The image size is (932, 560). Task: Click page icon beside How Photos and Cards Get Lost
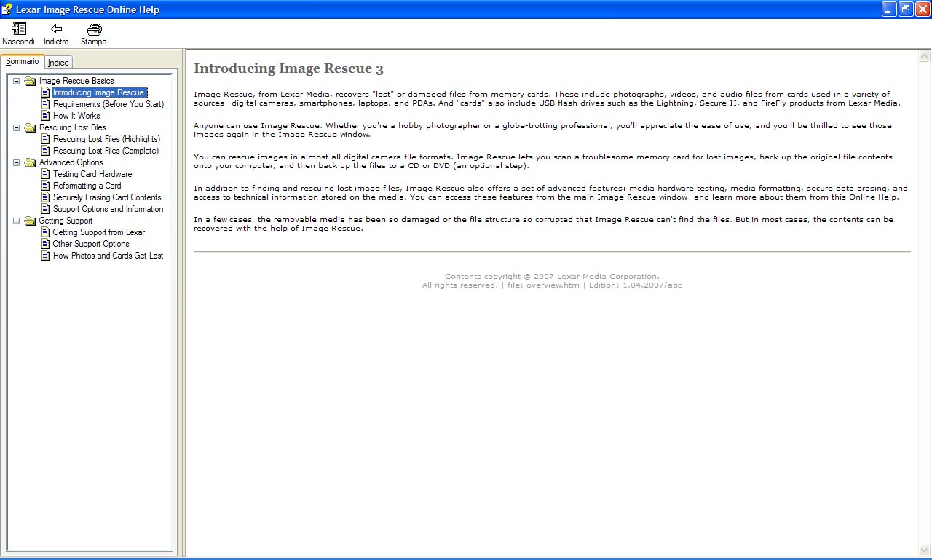[45, 256]
